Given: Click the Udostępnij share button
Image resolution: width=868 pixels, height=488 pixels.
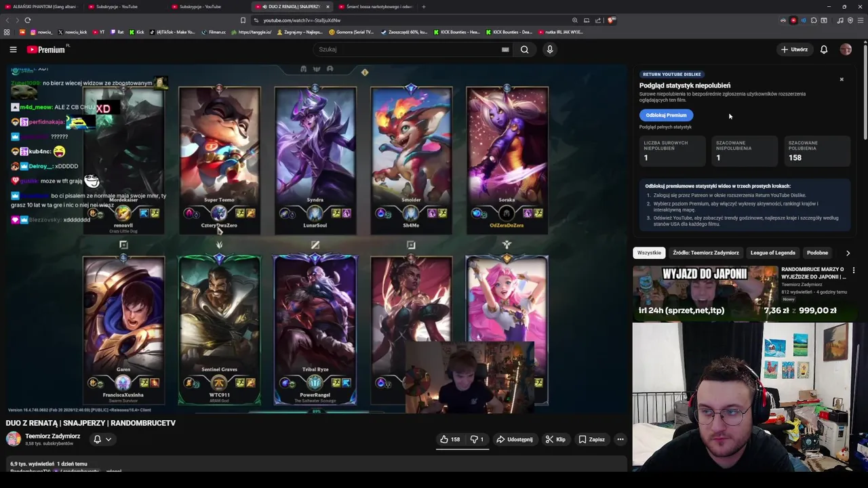Looking at the screenshot, I should click(x=514, y=439).
